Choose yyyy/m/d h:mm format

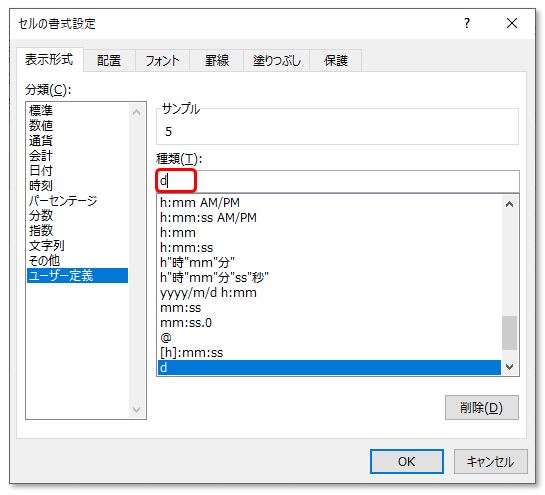208,293
